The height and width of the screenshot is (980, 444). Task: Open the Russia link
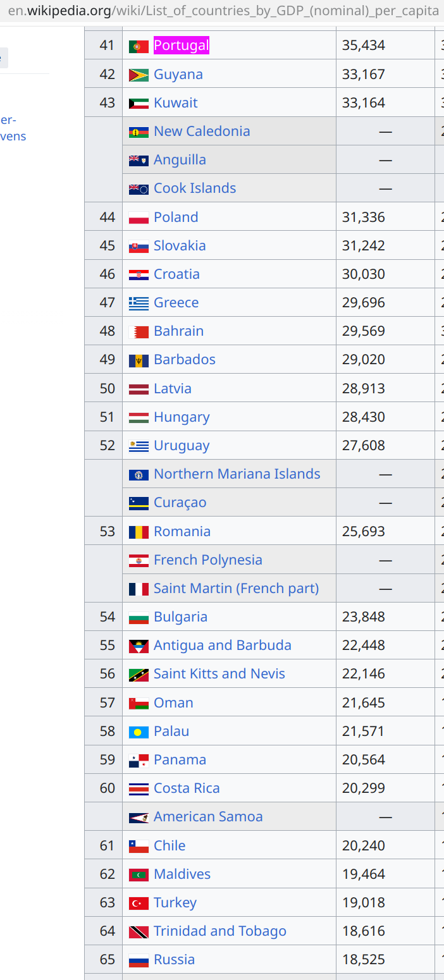[x=175, y=960]
